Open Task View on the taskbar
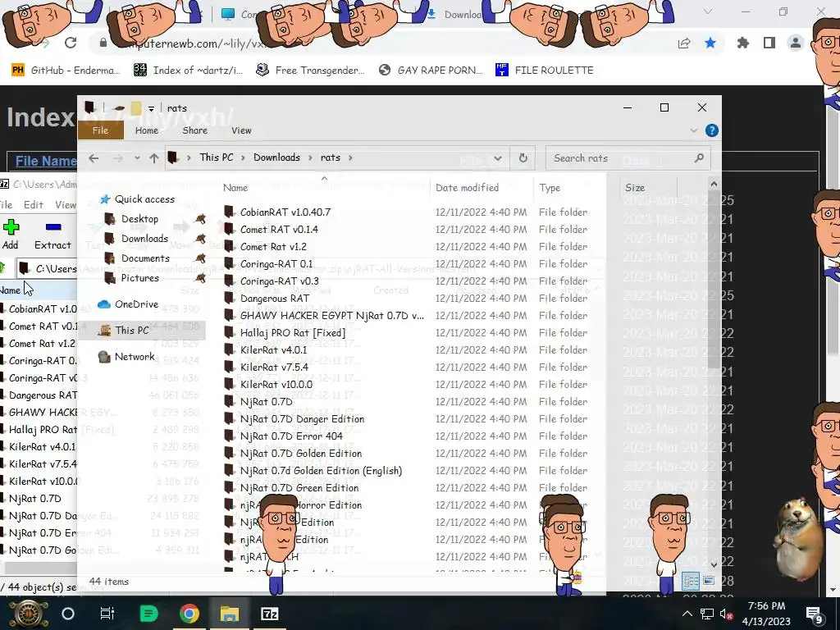840x630 pixels. pyautogui.click(x=107, y=614)
